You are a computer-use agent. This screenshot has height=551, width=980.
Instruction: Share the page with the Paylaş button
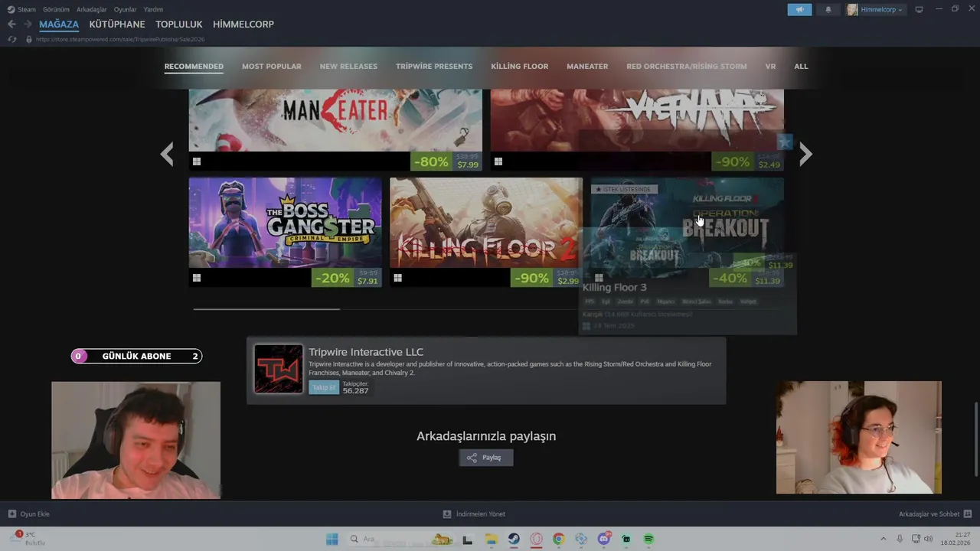[x=486, y=458]
